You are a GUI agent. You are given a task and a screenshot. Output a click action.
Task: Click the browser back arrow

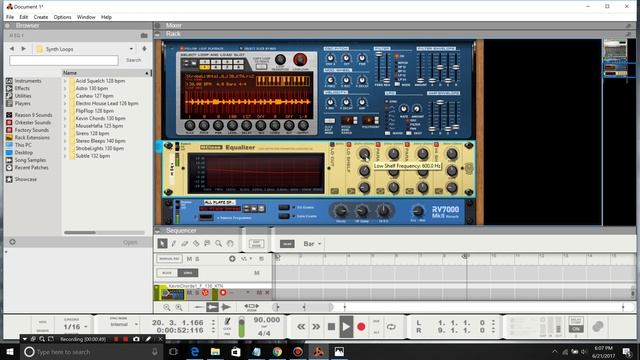click(x=12, y=49)
